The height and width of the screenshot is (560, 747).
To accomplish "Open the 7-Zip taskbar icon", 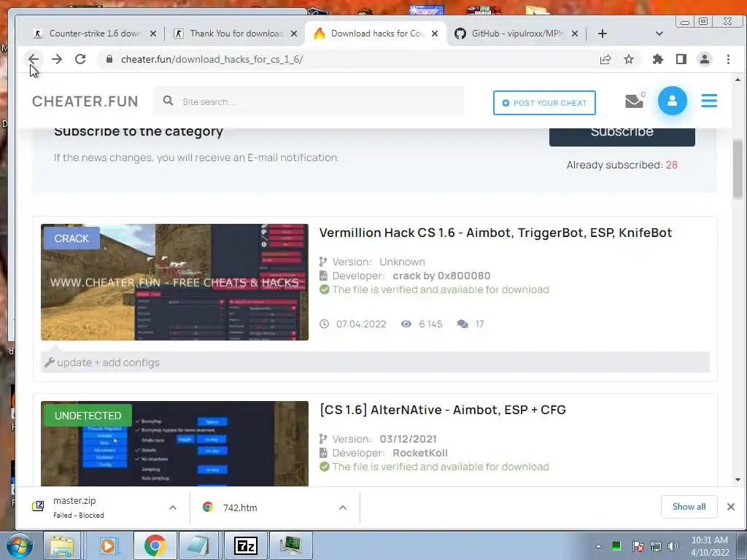I will [x=246, y=545].
